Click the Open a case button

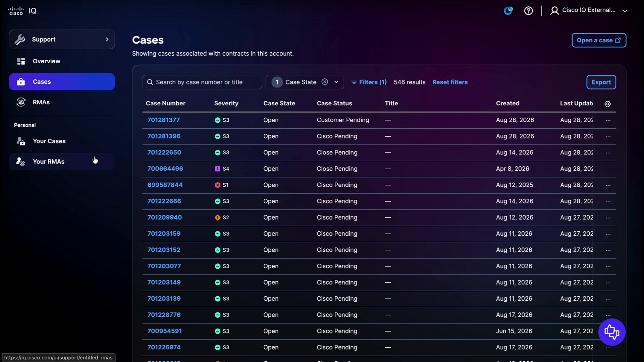pyautogui.click(x=599, y=40)
